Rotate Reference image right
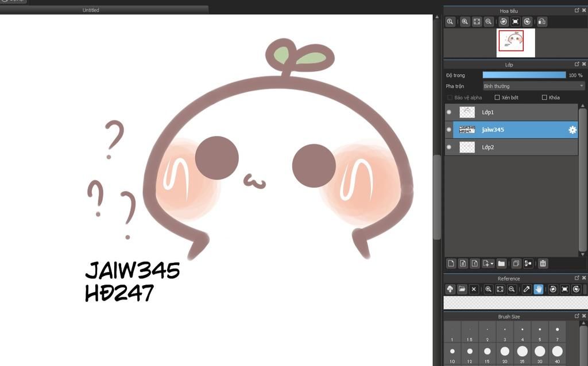Image resolution: width=588 pixels, height=366 pixels. pos(577,289)
